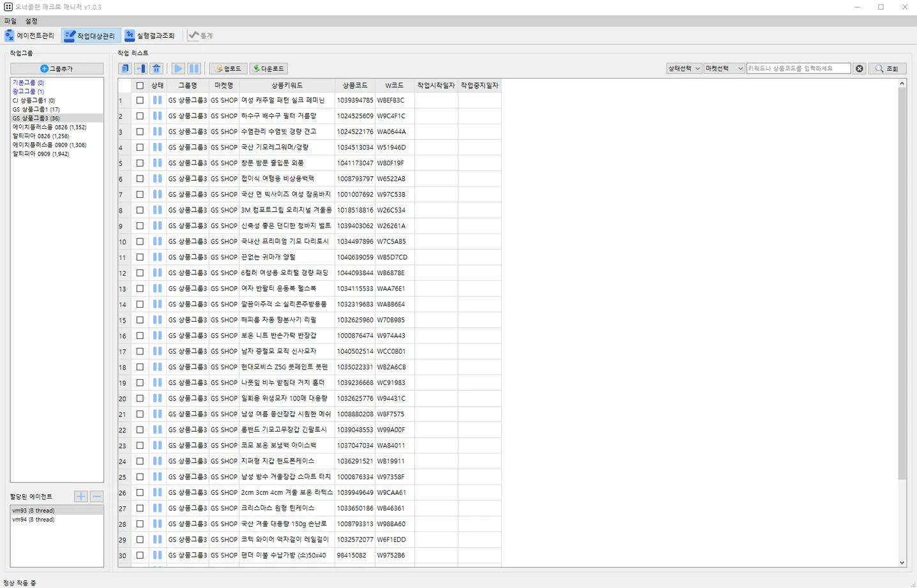The height and width of the screenshot is (588, 917).
Task: Switch to the 실행결과조회 tab
Action: (x=149, y=36)
